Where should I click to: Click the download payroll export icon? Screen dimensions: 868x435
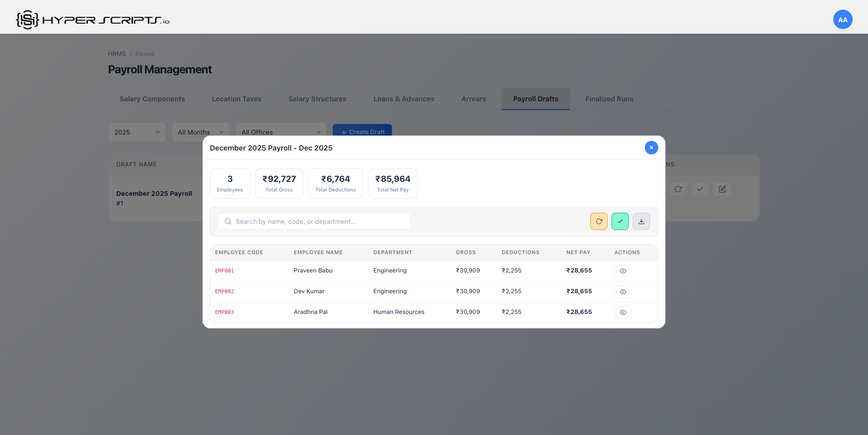click(x=641, y=221)
